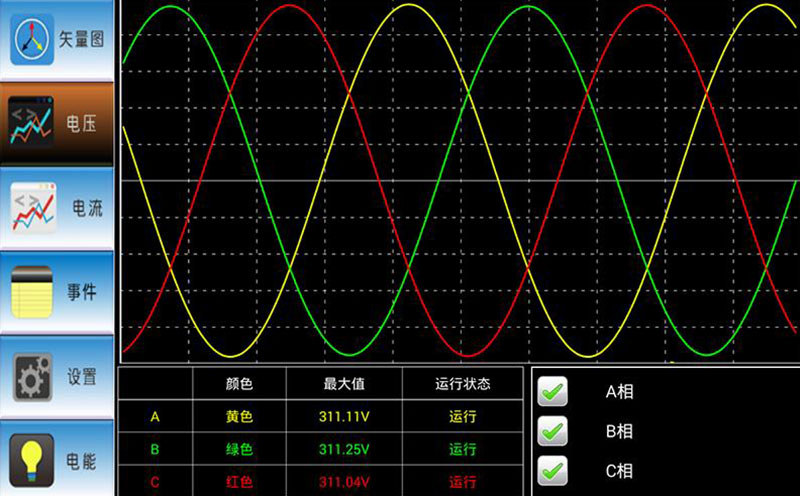Click the yellow 运行 status cell

463,416
